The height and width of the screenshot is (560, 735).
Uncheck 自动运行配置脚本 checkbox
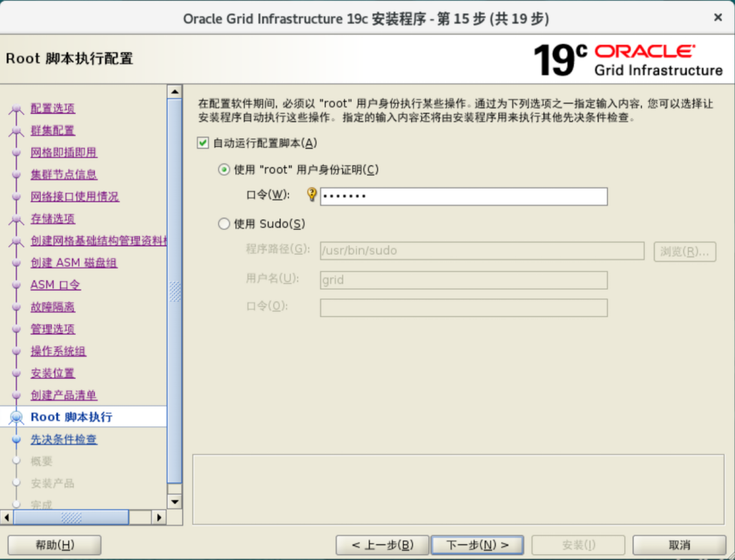[x=203, y=143]
